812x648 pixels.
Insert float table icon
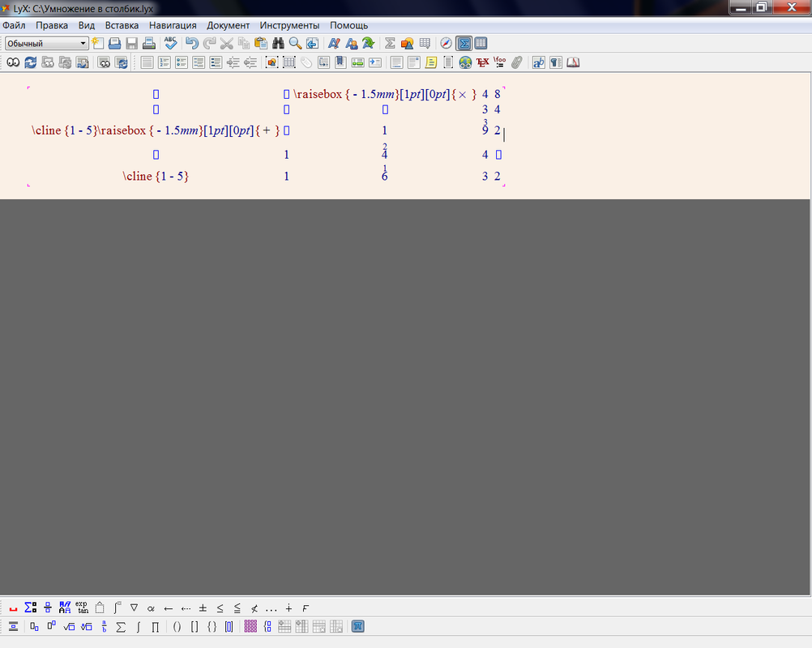289,62
